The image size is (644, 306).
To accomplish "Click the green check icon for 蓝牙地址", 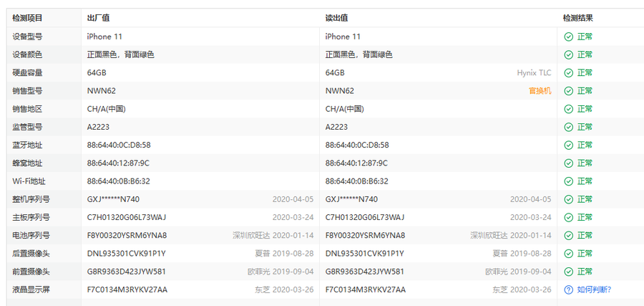I will tap(568, 145).
